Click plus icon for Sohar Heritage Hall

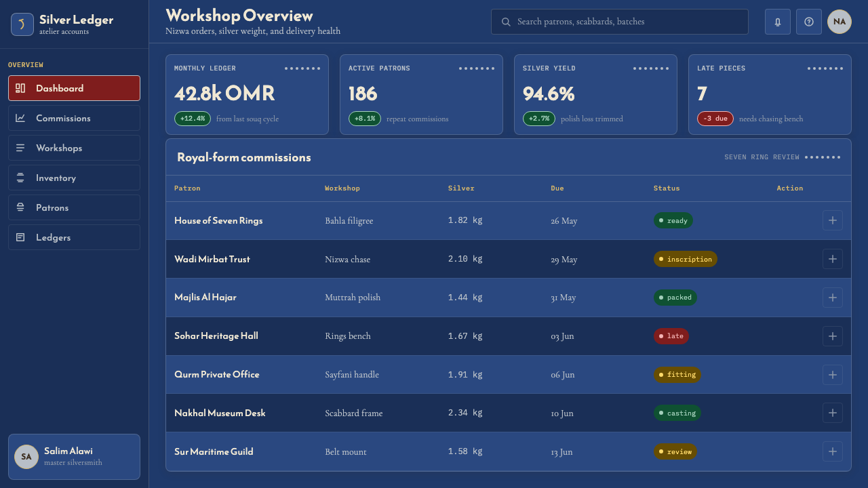point(833,335)
